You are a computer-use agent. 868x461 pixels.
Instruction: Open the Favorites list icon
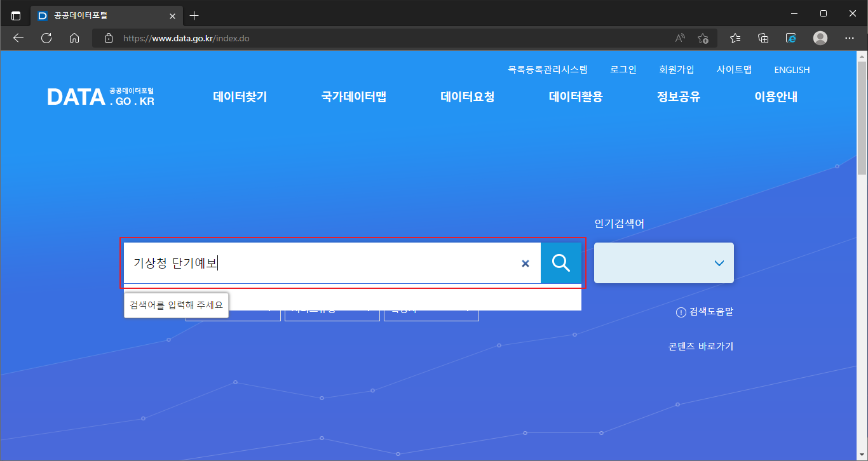tap(735, 38)
